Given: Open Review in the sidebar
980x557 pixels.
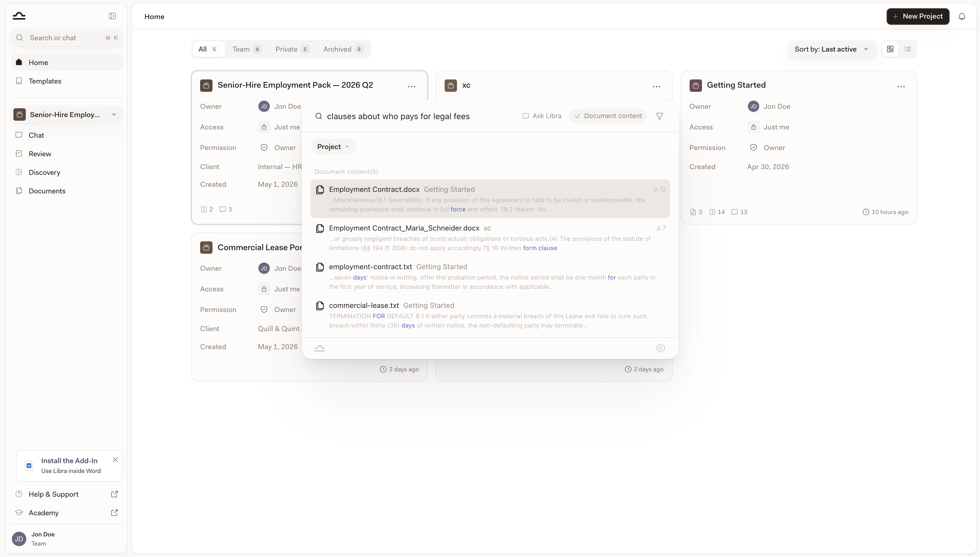Looking at the screenshot, I should [x=67, y=154].
